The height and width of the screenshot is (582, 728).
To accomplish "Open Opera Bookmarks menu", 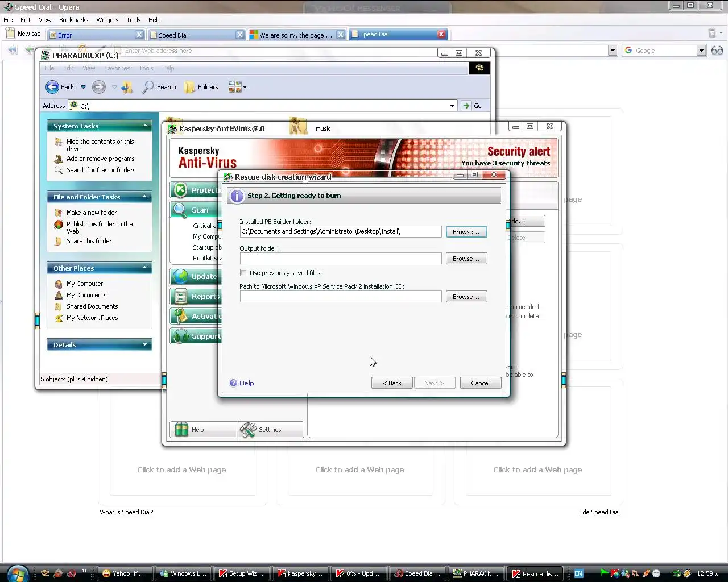I will [x=73, y=20].
